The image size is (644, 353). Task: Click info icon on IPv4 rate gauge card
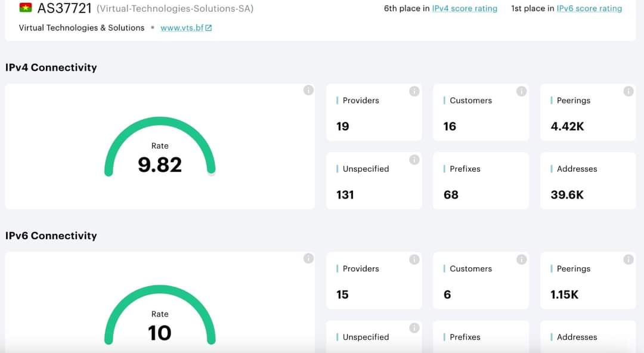point(308,90)
